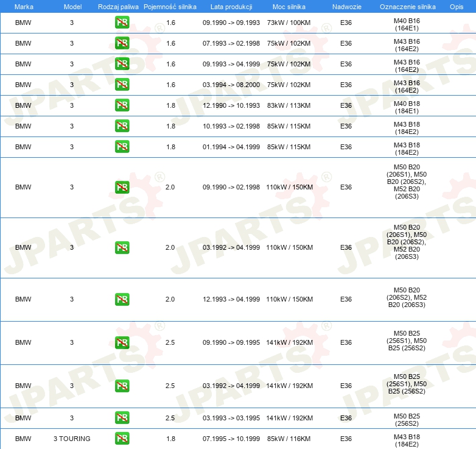Click petrol icon in 3 TOURING row
Viewport: 476px width, 449px height.
pos(122,439)
